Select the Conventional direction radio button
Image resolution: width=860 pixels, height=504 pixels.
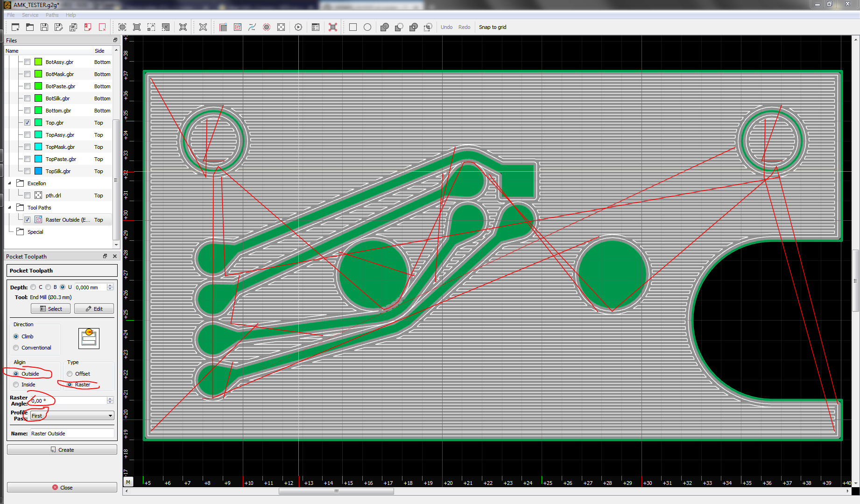click(x=16, y=348)
